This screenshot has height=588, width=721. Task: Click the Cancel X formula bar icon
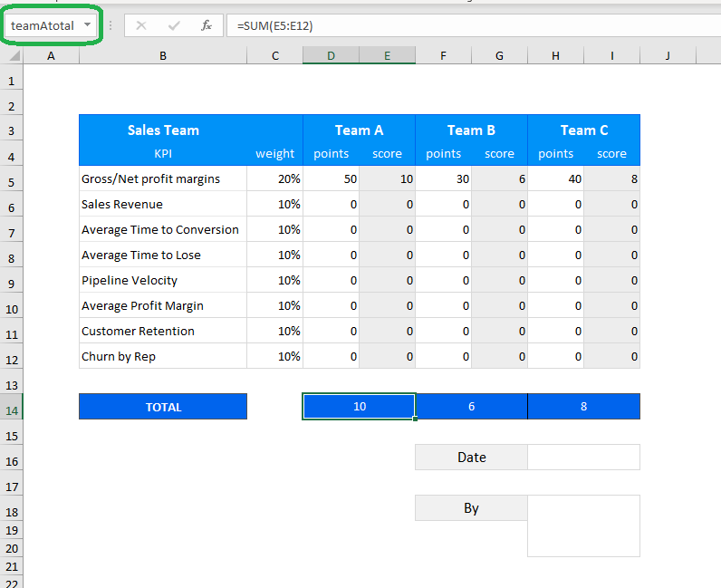[141, 25]
